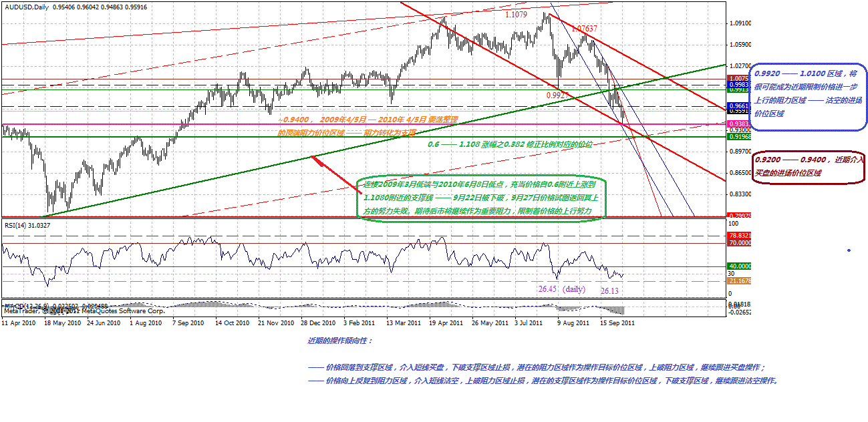Viewport: 868px width, 422px height.
Task: Click the 78.832 RSI level tag
Action: pyautogui.click(x=738, y=236)
